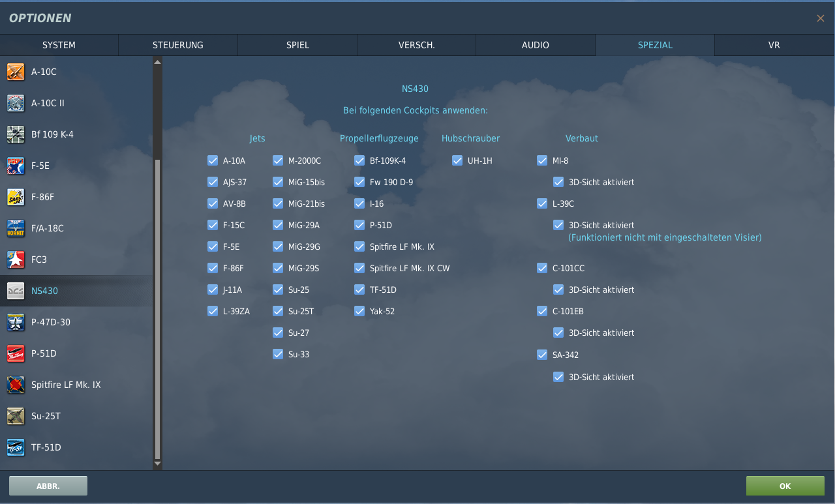Viewport: 835px width, 504px height.
Task: Go to the SPIEL tab
Action: pyautogui.click(x=297, y=45)
